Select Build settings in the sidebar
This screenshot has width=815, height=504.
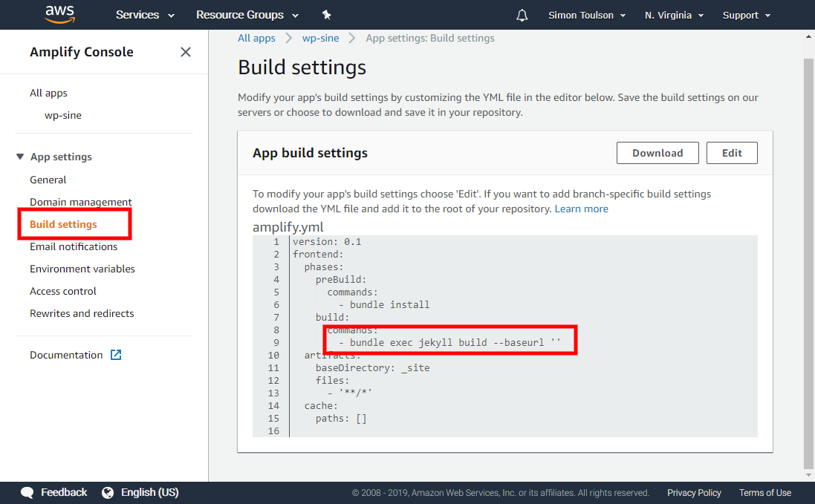point(63,224)
